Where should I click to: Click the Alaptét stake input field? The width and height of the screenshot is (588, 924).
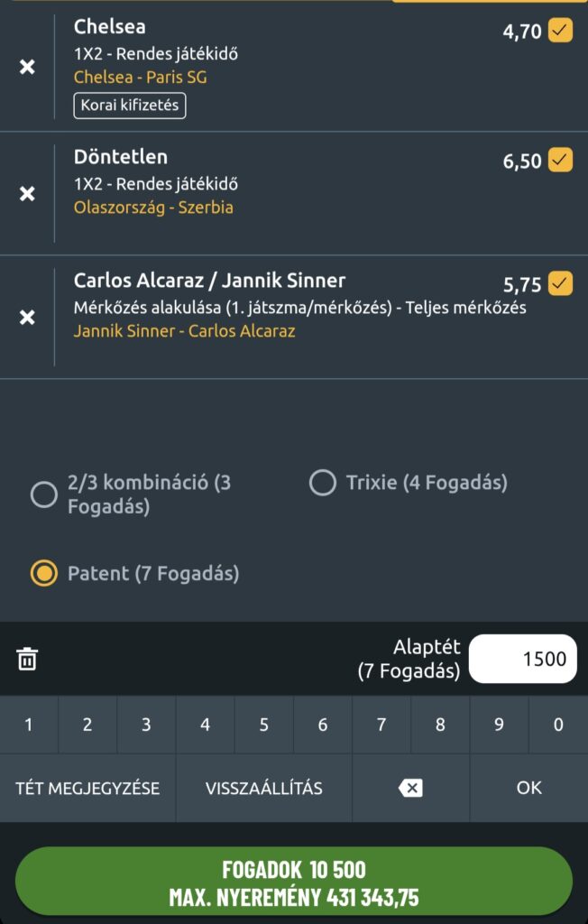pos(523,659)
